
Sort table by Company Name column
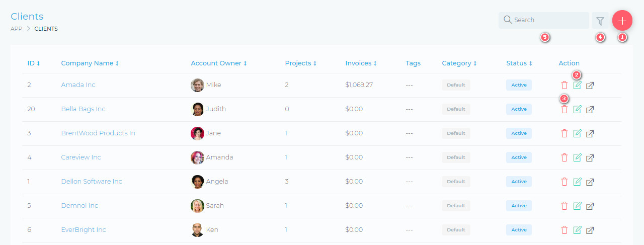(x=90, y=63)
